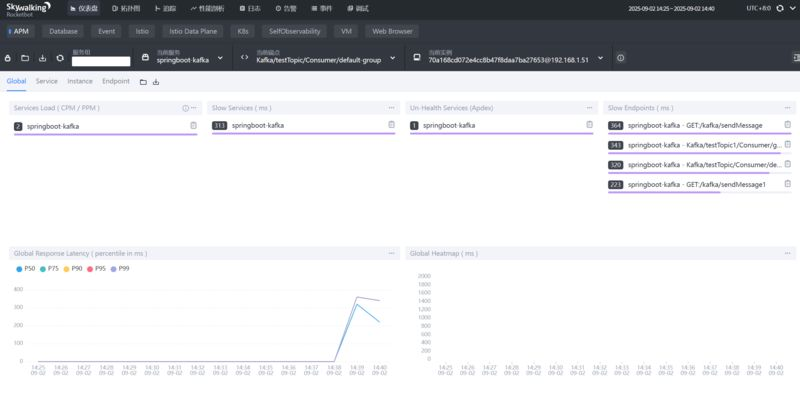Select the K8s dashboard template
The width and height of the screenshot is (800, 409).
[x=243, y=32]
